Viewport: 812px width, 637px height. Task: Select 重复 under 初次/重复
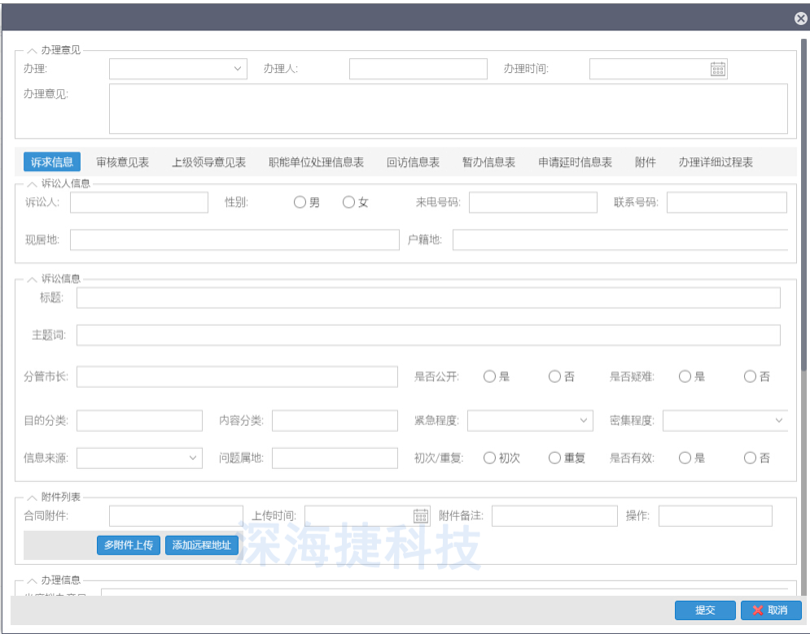pyautogui.click(x=554, y=457)
